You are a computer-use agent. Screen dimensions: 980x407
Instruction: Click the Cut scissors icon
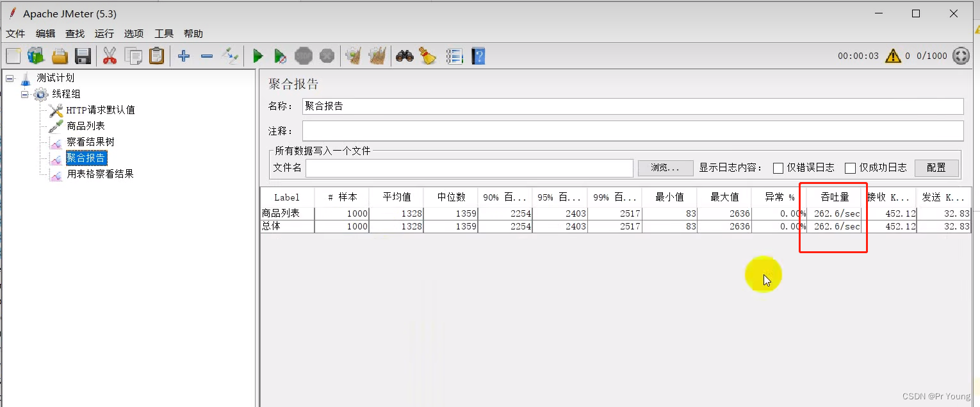(110, 56)
